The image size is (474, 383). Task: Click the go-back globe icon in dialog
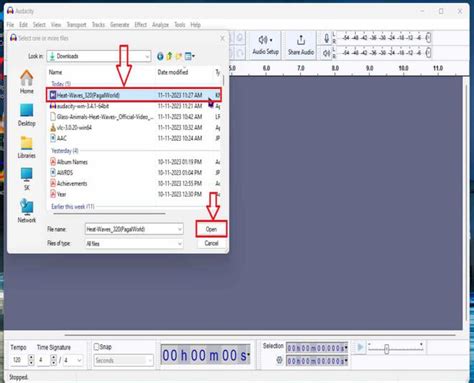click(x=160, y=56)
